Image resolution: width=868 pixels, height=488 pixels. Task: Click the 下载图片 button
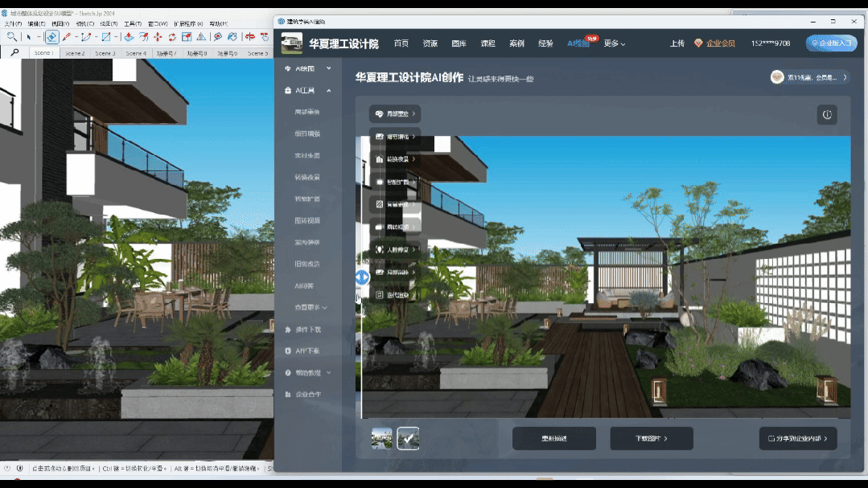[x=652, y=438]
